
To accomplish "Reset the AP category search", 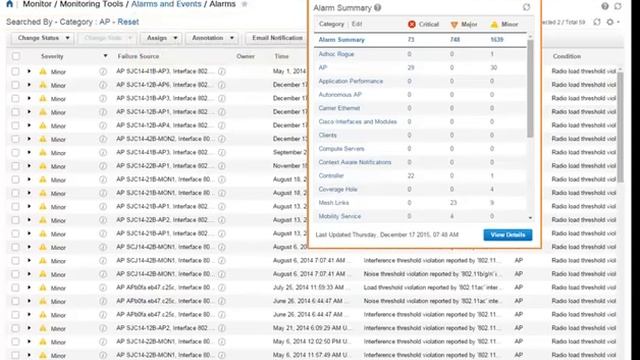I will [128, 22].
